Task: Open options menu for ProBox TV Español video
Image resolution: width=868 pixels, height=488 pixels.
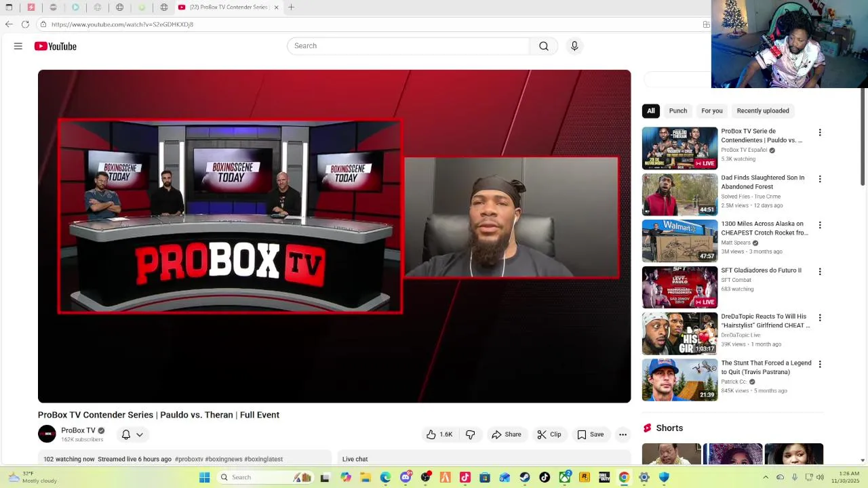Action: click(x=820, y=133)
